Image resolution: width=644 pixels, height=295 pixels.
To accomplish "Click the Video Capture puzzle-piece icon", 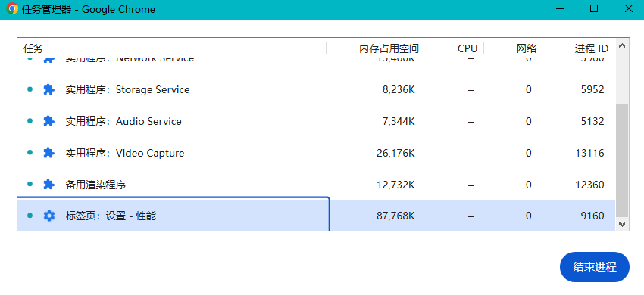I will (x=49, y=153).
